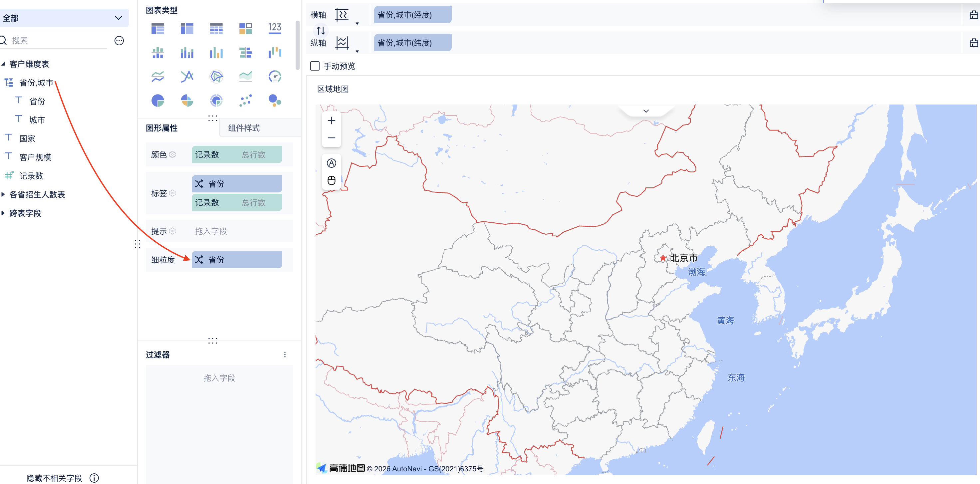Image resolution: width=980 pixels, height=484 pixels.
Task: Click the swap axes arrows icon
Action: (x=321, y=30)
